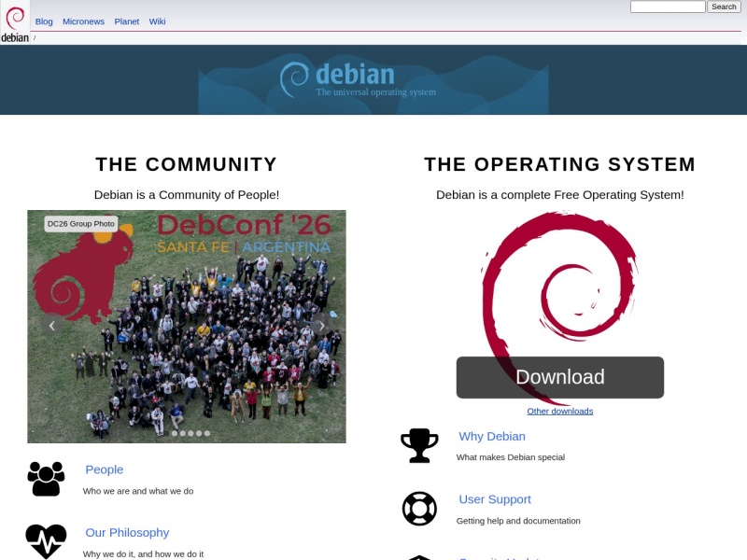The image size is (747, 560).
Task: Open the DebConf '26 group photo image
Action: click(x=187, y=327)
